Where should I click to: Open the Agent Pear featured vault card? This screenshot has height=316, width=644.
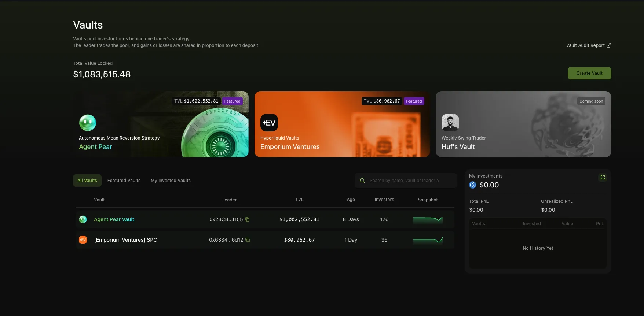(x=161, y=124)
